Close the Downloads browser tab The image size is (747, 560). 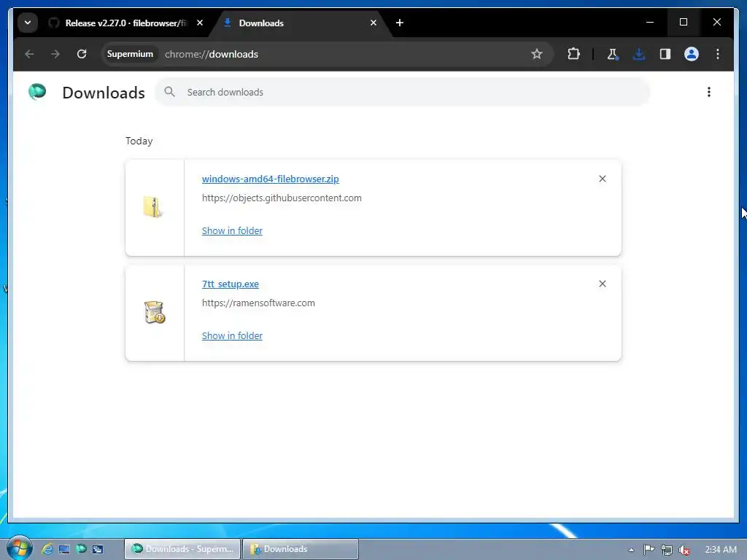pyautogui.click(x=373, y=23)
